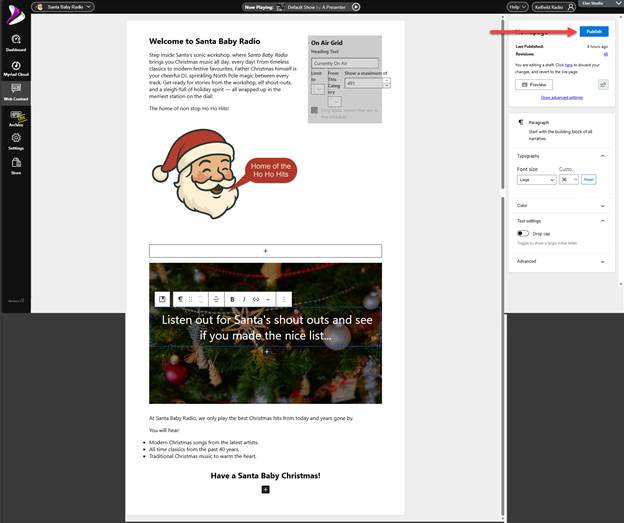The width and height of the screenshot is (624, 523).
Task: Click the 'Listen out for Santa's shout outs' text
Action: (267, 328)
